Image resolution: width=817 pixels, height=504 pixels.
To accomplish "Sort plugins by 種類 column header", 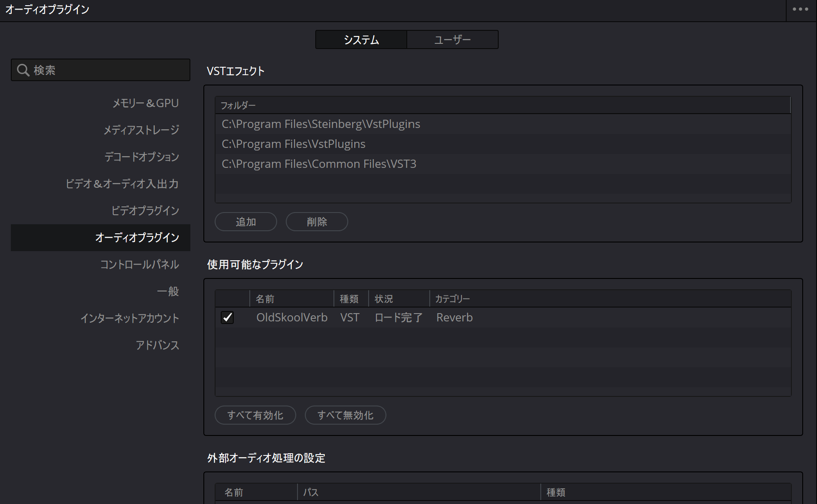I will (351, 299).
